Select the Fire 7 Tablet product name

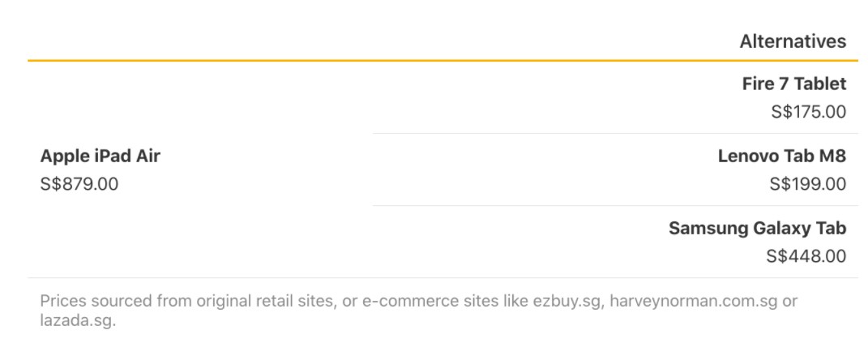[793, 84]
